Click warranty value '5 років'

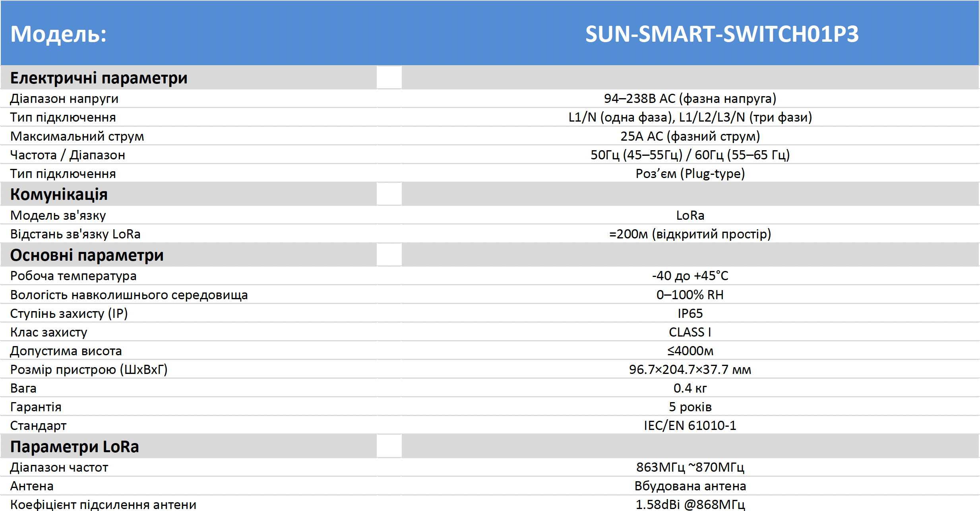coord(690,407)
